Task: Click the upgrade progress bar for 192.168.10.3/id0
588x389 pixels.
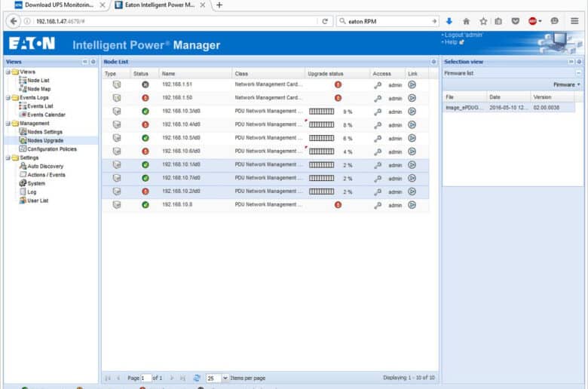Action: point(321,112)
